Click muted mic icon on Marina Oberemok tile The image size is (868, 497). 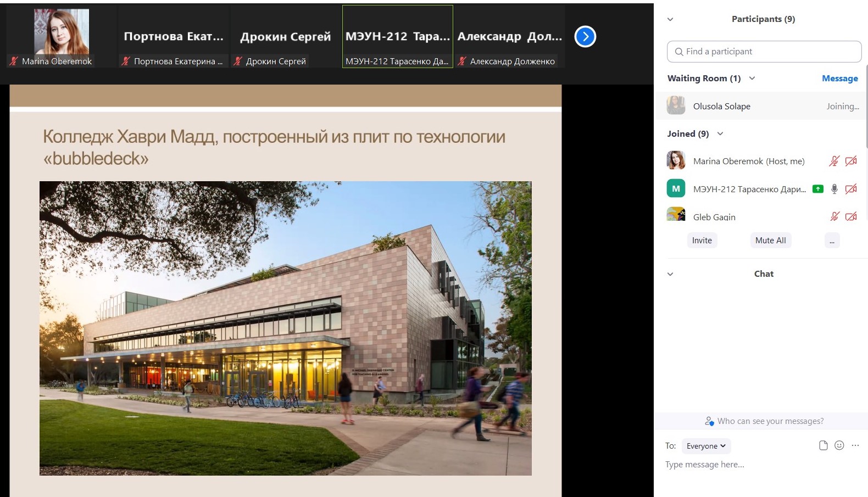(x=14, y=61)
